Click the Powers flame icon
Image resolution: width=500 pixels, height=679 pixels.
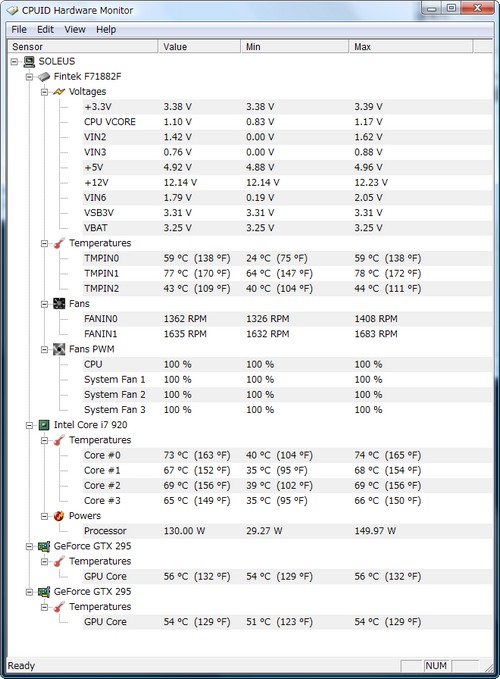(x=59, y=516)
